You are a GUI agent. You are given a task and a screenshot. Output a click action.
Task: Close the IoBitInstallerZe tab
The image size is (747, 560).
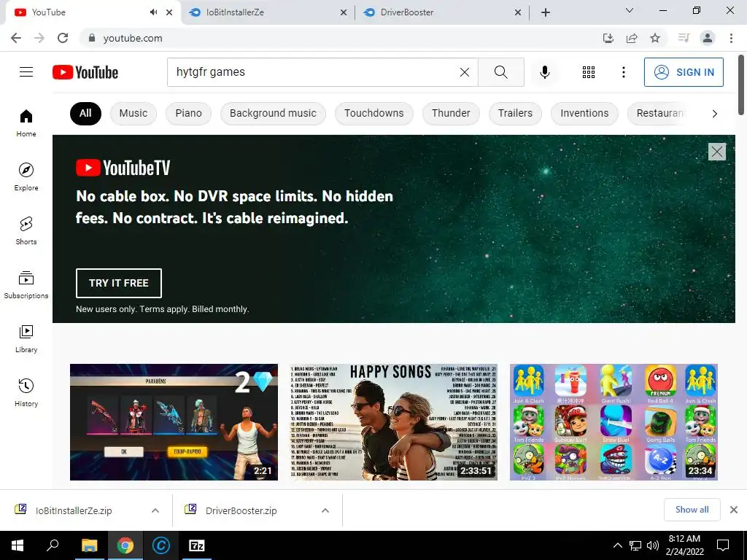(344, 13)
